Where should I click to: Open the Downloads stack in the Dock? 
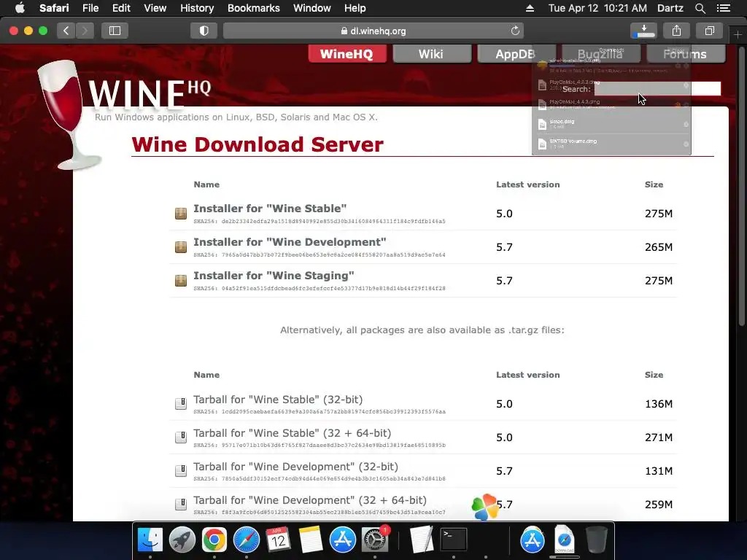tap(565, 540)
